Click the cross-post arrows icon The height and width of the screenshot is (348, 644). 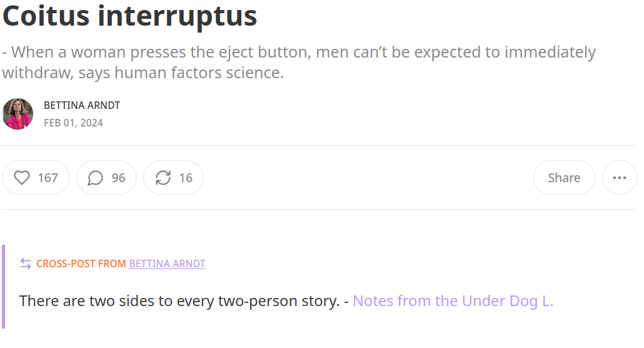click(26, 264)
